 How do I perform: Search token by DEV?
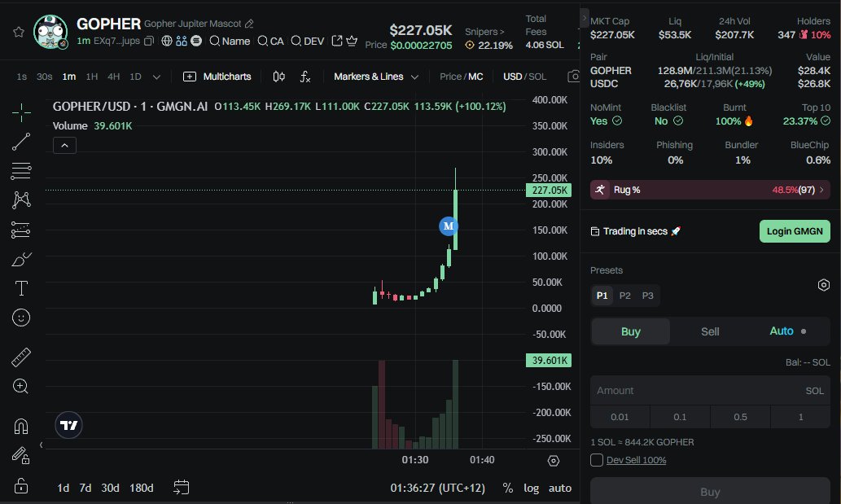(307, 41)
